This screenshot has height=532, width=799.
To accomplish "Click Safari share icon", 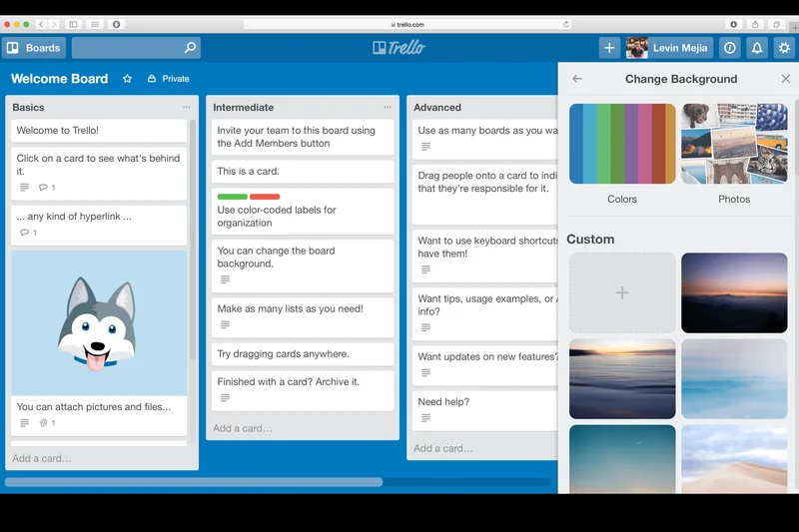I will click(755, 24).
